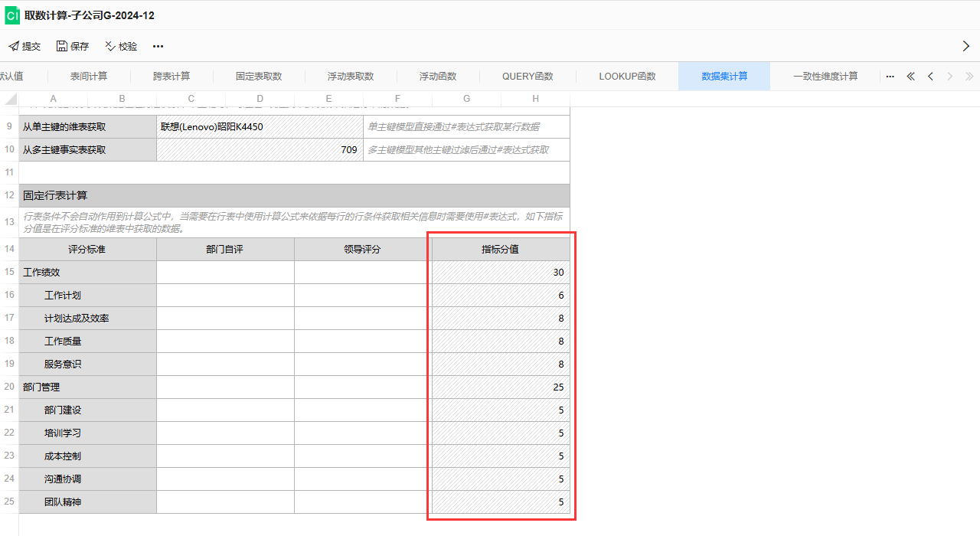The image size is (980, 536).
Task: Select column header C
Action: pyautogui.click(x=191, y=99)
